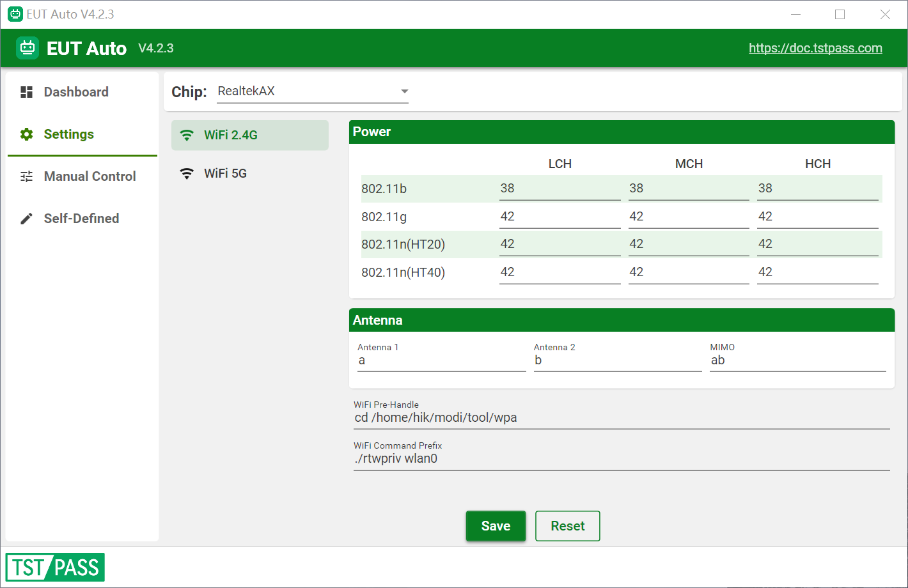Click the 802.11b row label
This screenshot has width=908, height=588.
(384, 189)
